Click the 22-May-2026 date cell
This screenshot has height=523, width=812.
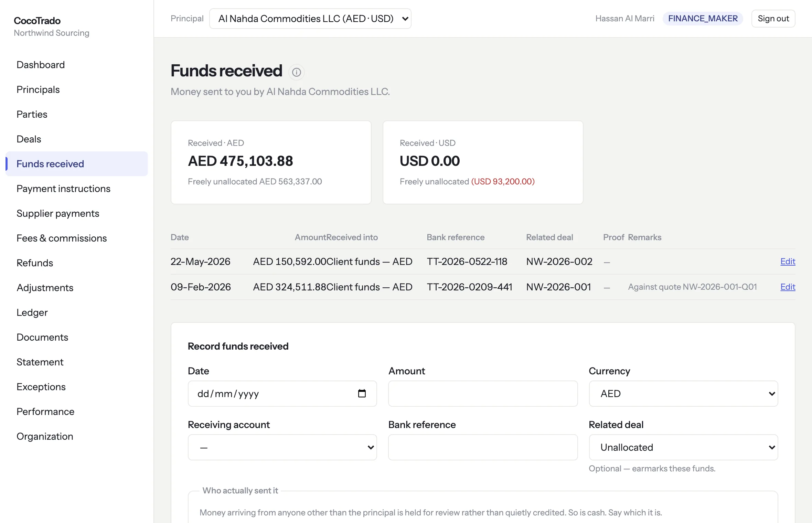coord(200,261)
